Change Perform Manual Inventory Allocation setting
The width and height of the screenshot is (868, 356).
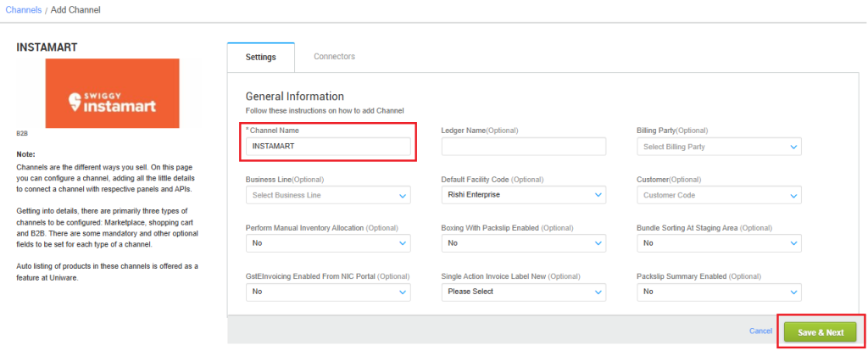click(328, 243)
